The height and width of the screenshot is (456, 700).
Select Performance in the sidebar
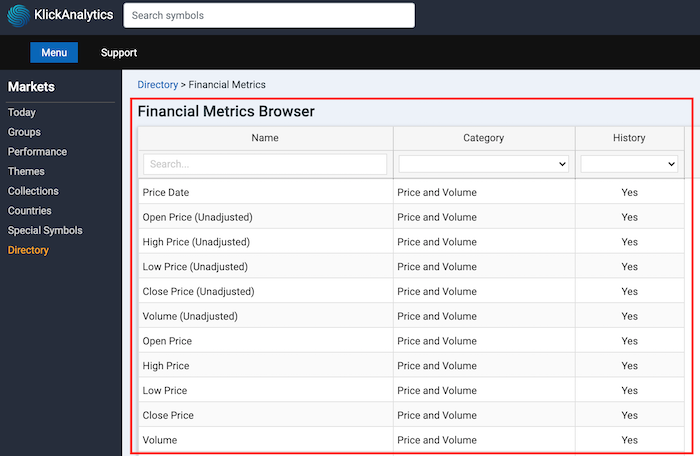[x=37, y=152]
